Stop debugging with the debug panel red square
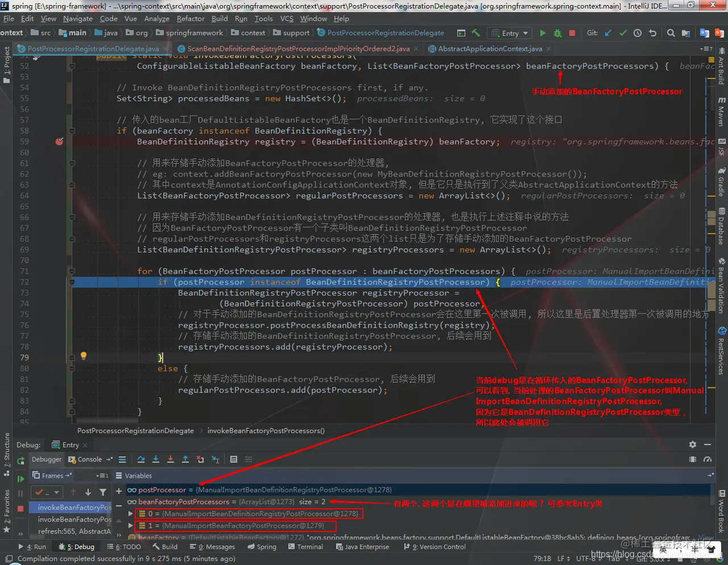 21,508
